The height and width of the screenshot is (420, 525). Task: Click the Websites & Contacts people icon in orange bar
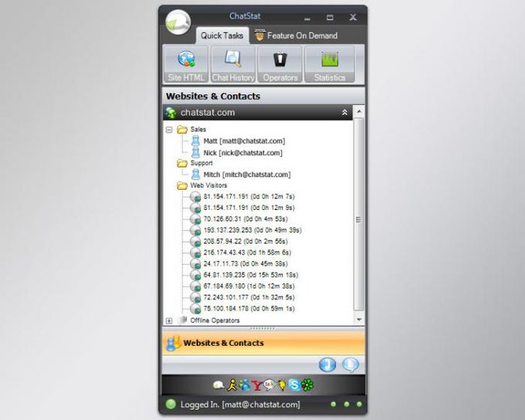click(173, 343)
